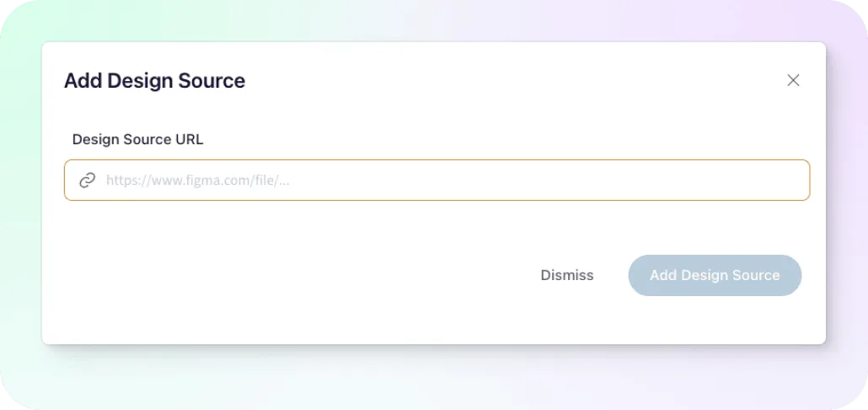Click the hyperlink glyph inside the text box
868x410 pixels.
(x=87, y=180)
